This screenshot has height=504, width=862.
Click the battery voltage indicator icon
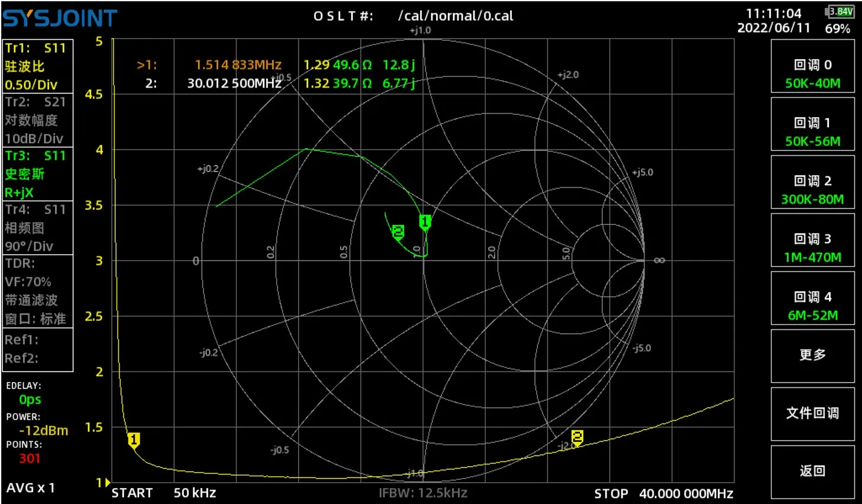point(839,11)
